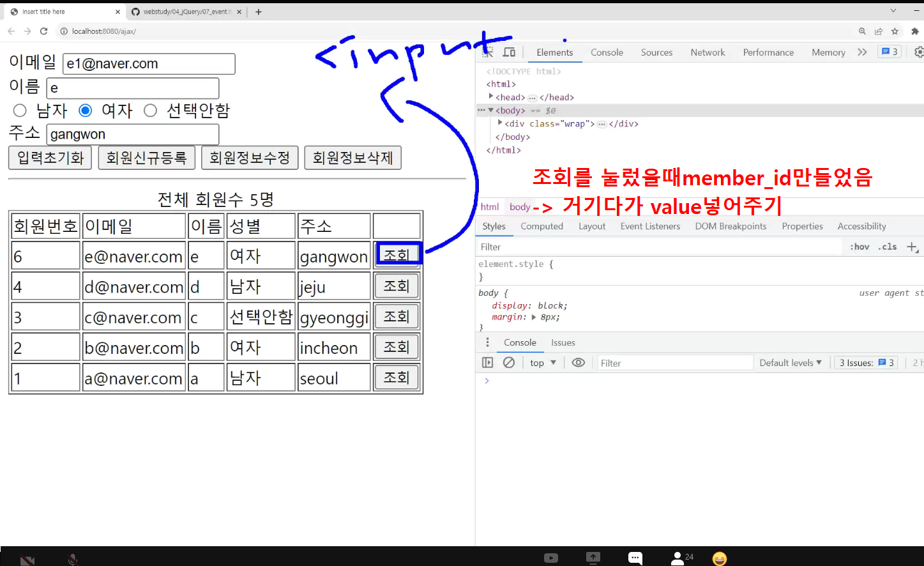This screenshot has width=924, height=566.
Task: Switch to the Sources tab
Action: (656, 52)
